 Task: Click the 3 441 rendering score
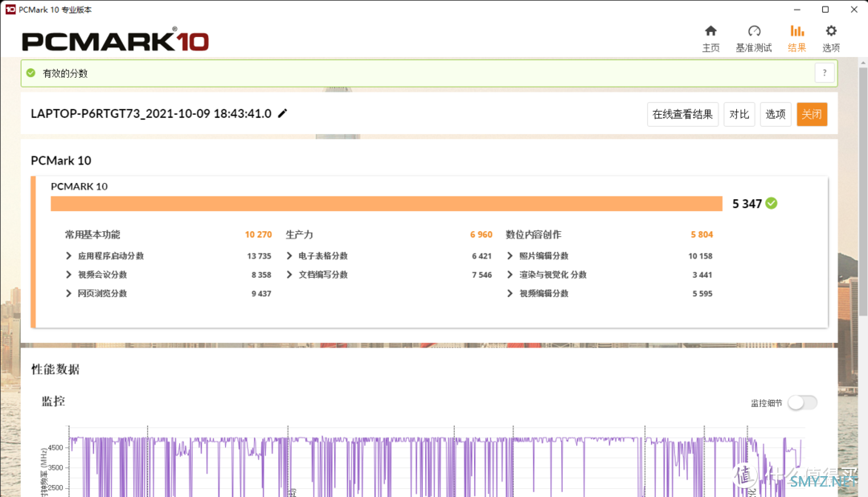[702, 275]
